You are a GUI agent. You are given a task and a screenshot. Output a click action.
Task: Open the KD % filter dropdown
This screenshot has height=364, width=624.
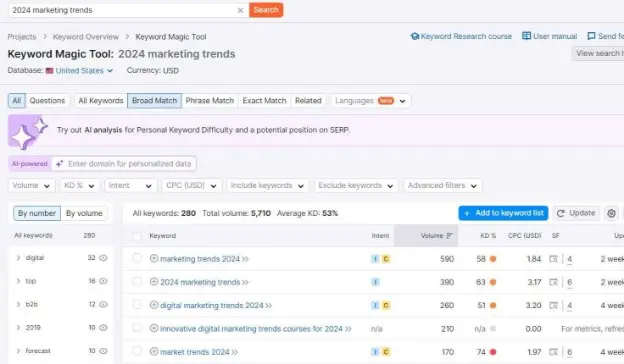point(79,186)
